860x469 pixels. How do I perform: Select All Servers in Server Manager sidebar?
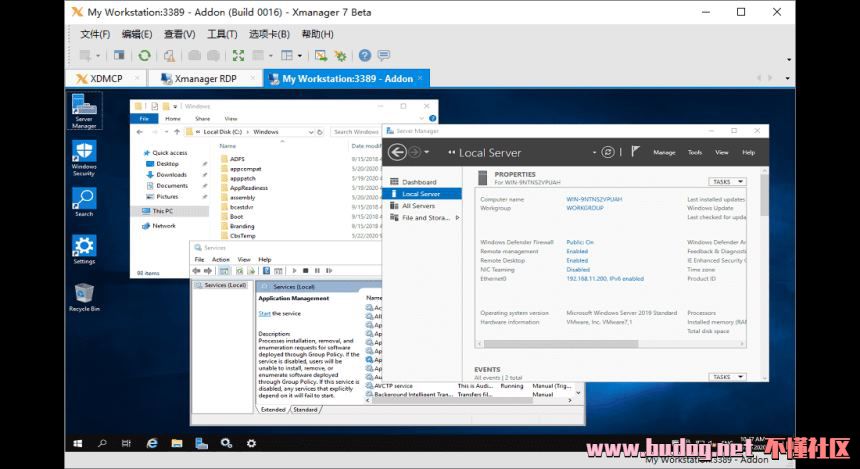[x=418, y=206]
